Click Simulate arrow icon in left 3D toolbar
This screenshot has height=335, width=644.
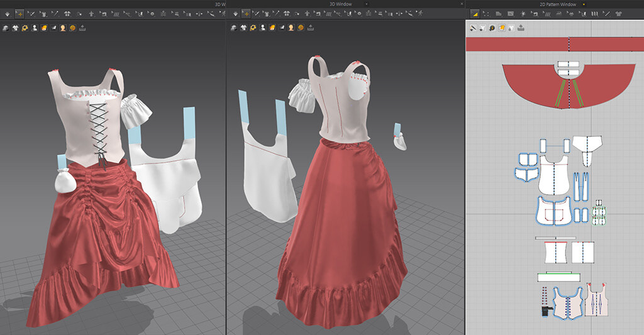pos(7,13)
